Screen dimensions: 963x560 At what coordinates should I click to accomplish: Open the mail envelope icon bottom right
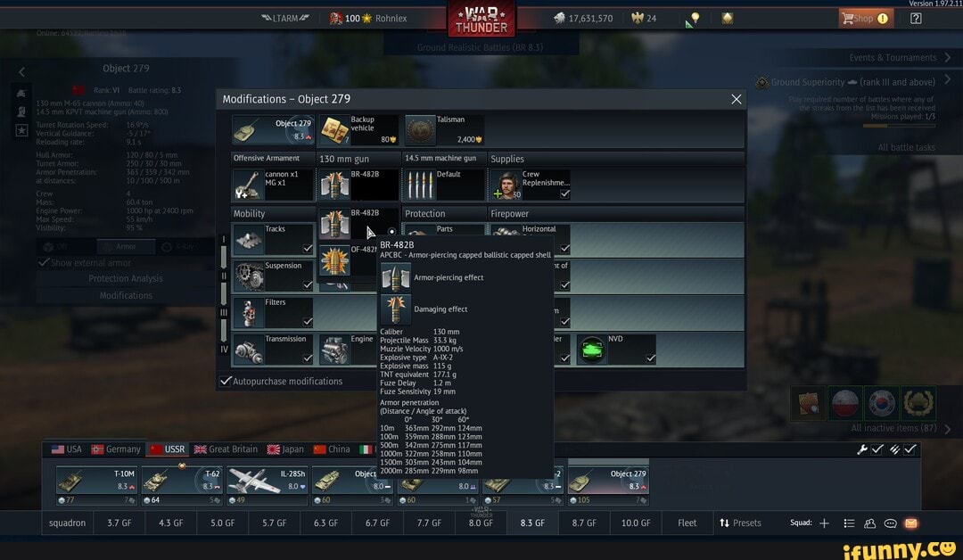pyautogui.click(x=910, y=523)
